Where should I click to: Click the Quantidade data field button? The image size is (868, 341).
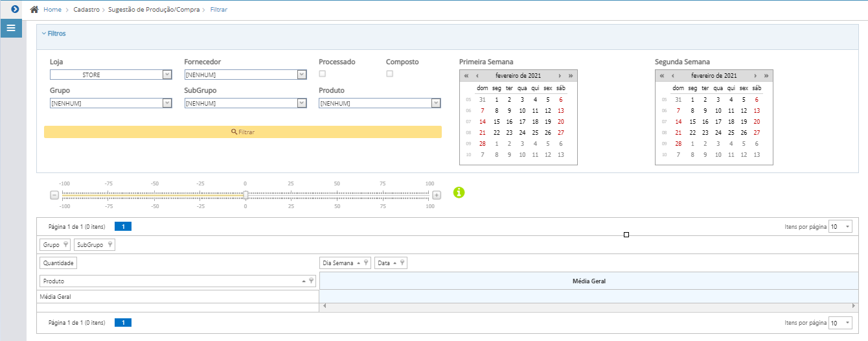click(58, 263)
